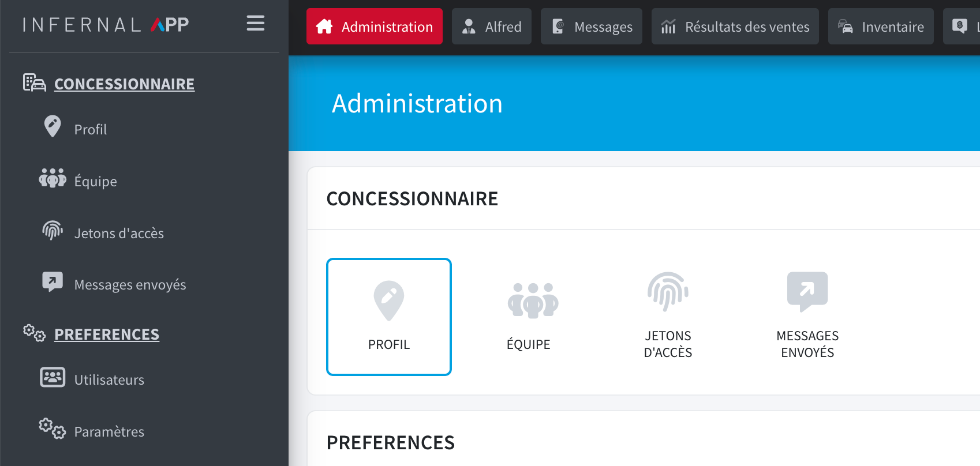Click the large message icon above MESSAGES ENVOYÉS
Screen dimensions: 980x466
(807, 292)
